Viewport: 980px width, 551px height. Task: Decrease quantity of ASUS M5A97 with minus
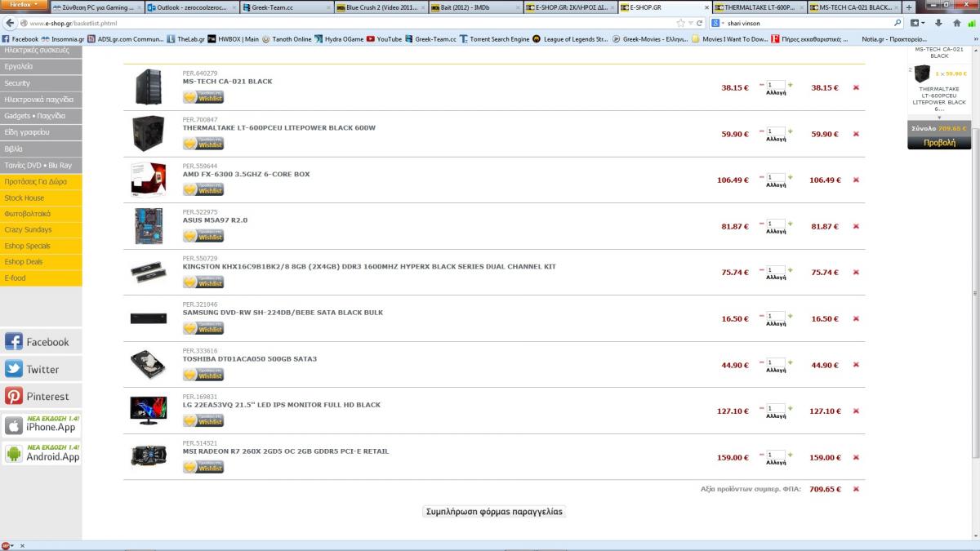[x=762, y=223]
